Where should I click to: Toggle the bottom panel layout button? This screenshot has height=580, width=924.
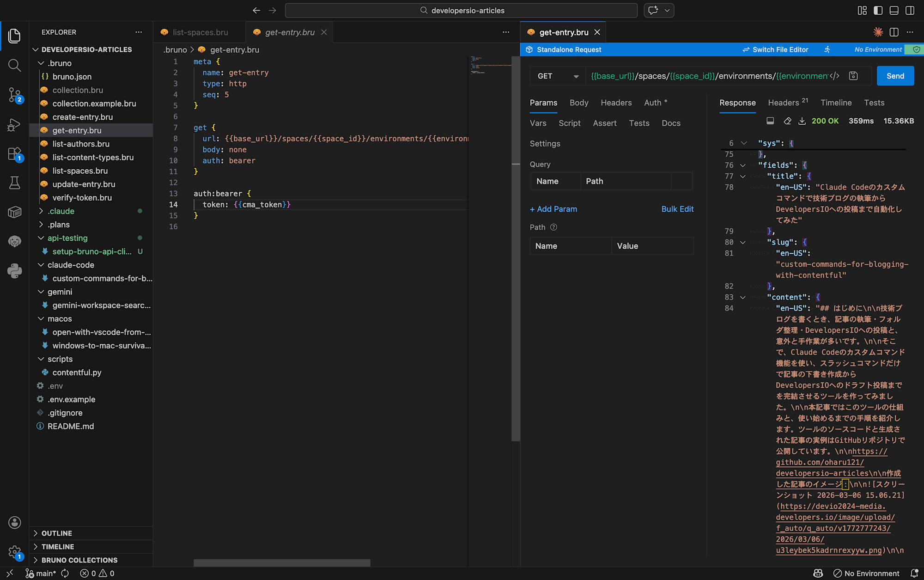894,10
